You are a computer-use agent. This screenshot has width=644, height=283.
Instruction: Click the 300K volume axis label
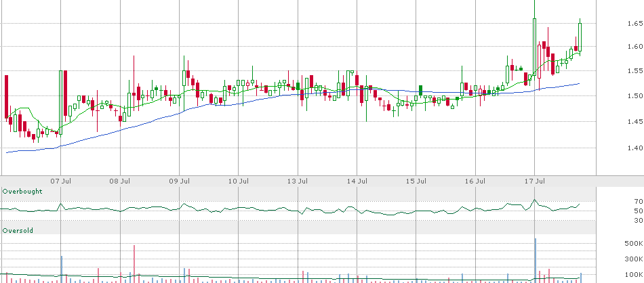(x=633, y=259)
